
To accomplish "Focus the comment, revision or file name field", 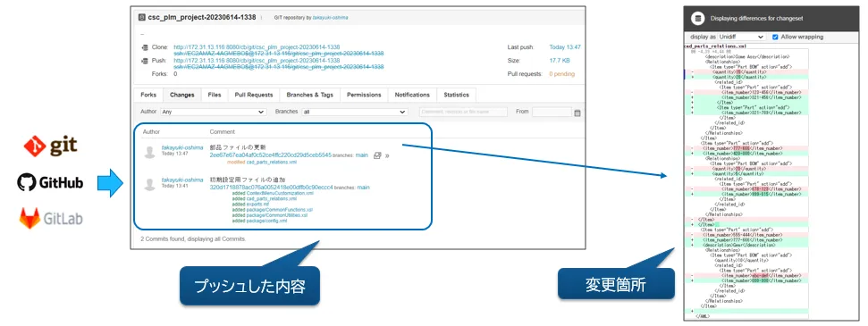I will 463,112.
